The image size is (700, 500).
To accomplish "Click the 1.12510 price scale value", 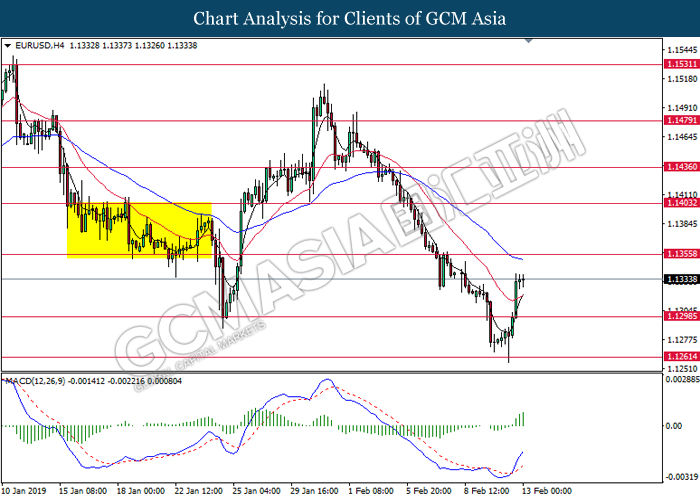I will 682,369.
